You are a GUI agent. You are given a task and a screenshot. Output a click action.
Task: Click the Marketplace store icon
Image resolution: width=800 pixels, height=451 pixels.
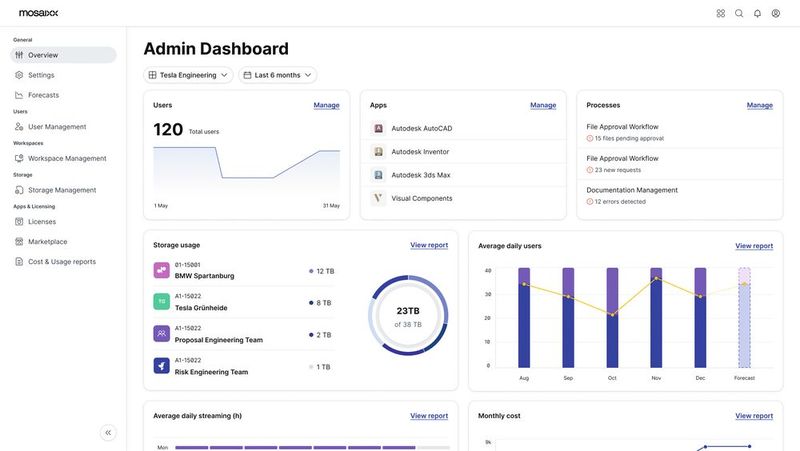pos(19,241)
